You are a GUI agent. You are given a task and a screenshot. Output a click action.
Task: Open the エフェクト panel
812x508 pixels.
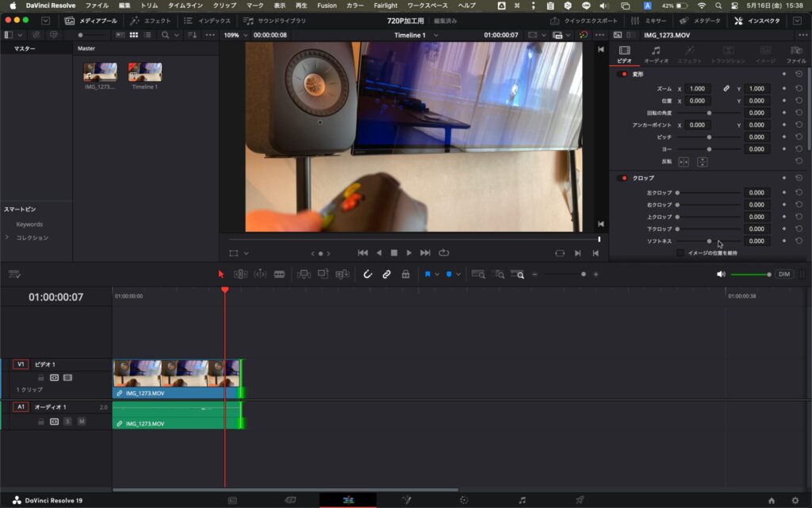(x=151, y=21)
